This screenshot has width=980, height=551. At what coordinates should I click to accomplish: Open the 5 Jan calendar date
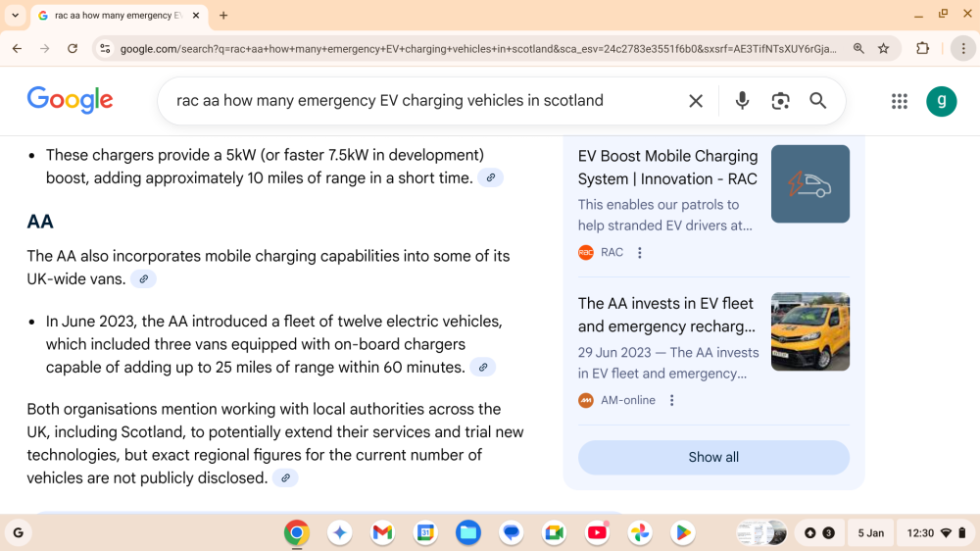(x=870, y=533)
